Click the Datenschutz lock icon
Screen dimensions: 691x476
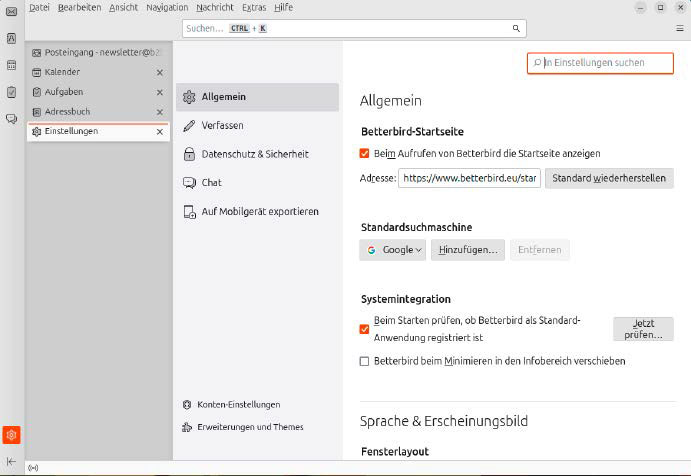click(x=189, y=154)
